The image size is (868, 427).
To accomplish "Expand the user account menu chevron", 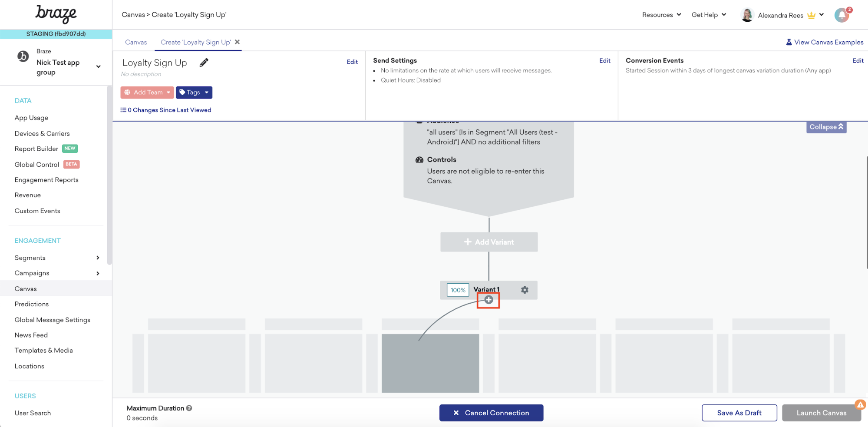I will pos(822,15).
